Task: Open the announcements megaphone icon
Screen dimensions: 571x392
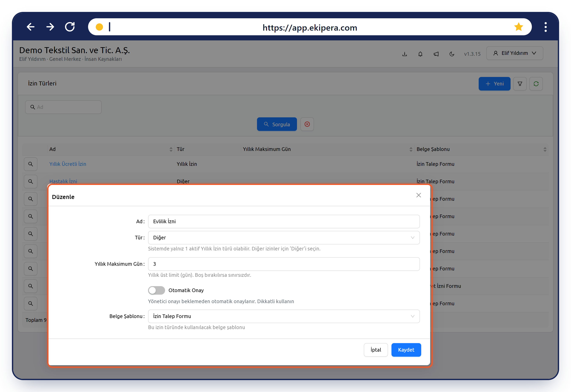Action: point(436,54)
